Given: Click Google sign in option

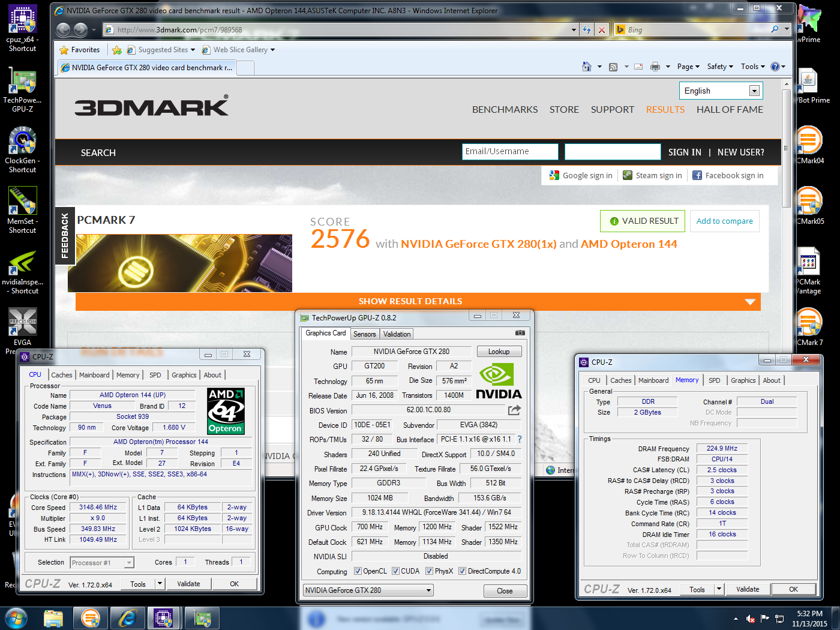Looking at the screenshot, I should [581, 175].
